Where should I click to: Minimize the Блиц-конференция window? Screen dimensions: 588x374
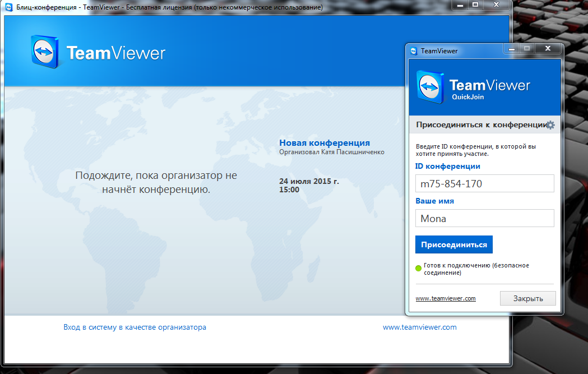(x=460, y=4)
